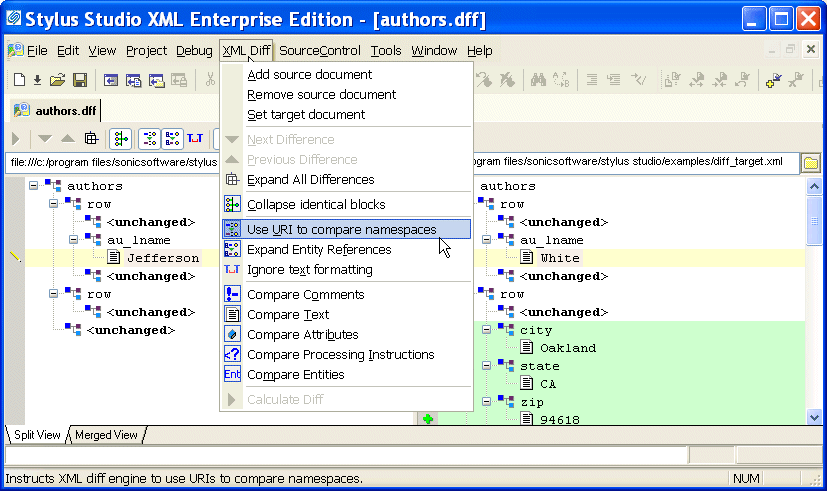827x491 pixels.
Task: Enable the Compare Attributes option
Action: pyautogui.click(x=302, y=335)
